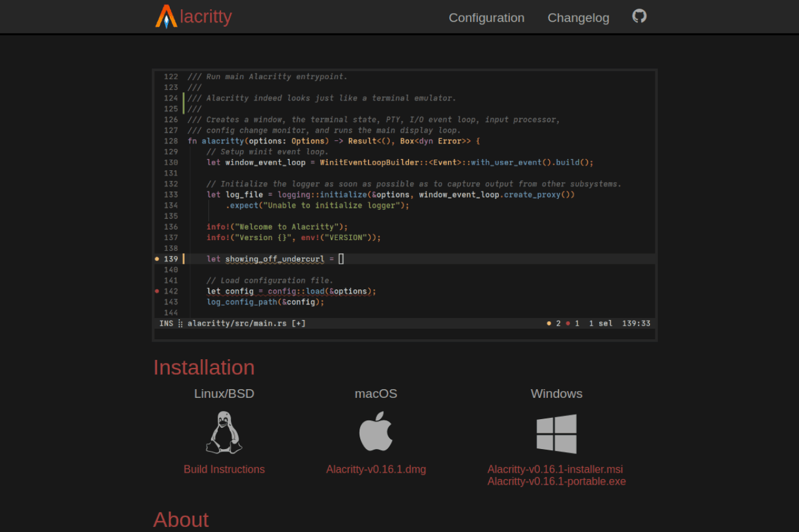
Task: Download Alacritty-v0.16.1-portable.exe
Action: coord(556,481)
